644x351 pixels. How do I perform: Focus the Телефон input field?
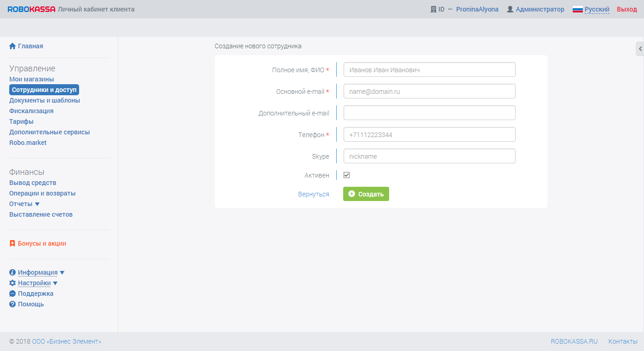coord(430,134)
